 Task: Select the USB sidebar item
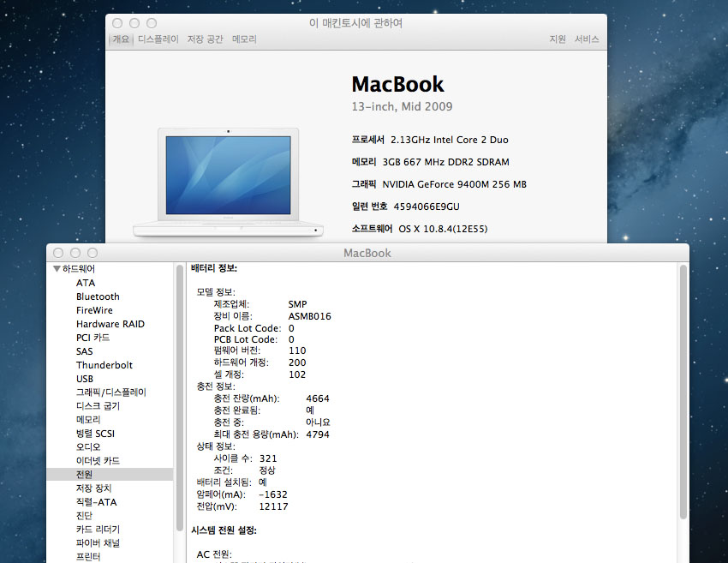tap(85, 379)
